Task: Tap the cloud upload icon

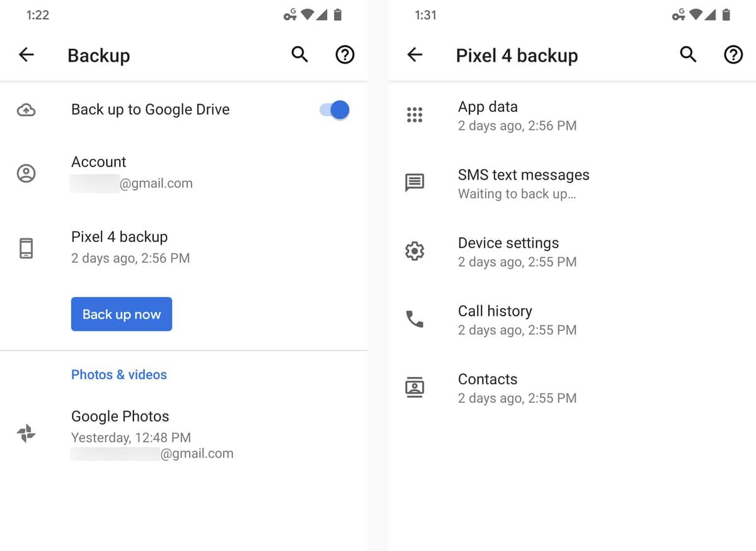Action: click(26, 110)
